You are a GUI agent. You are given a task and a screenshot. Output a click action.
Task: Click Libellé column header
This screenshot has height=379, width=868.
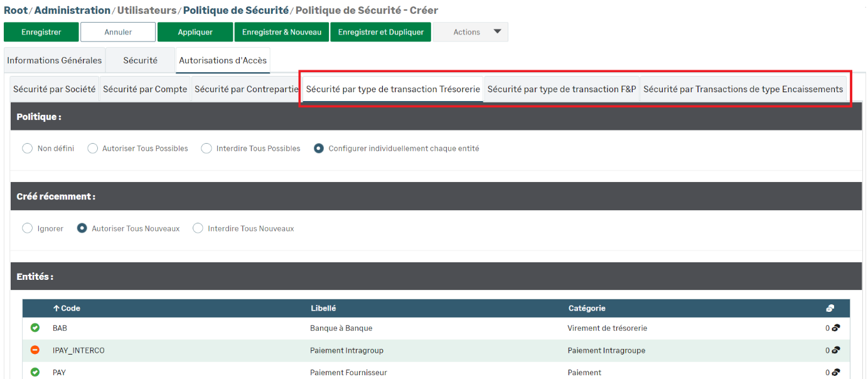[x=323, y=308]
